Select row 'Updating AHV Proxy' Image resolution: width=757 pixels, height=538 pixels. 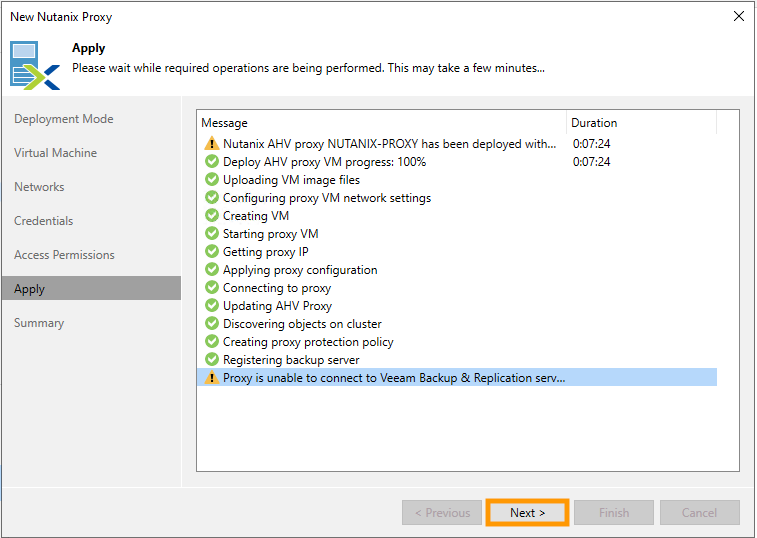(x=457, y=306)
